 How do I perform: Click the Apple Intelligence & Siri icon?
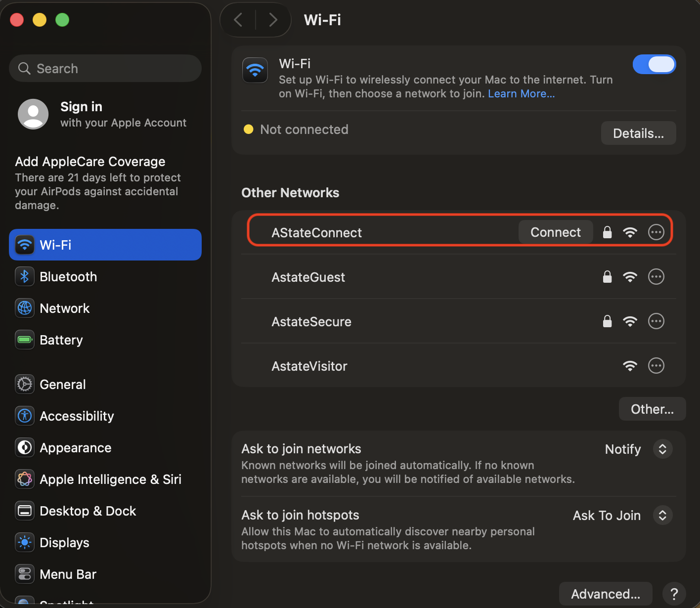coord(25,479)
